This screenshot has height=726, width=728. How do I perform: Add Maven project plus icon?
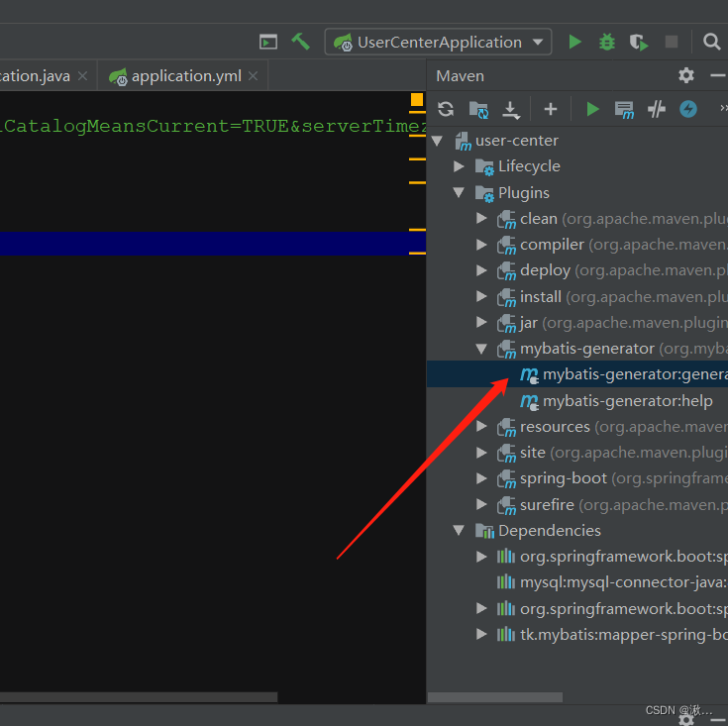coord(550,109)
